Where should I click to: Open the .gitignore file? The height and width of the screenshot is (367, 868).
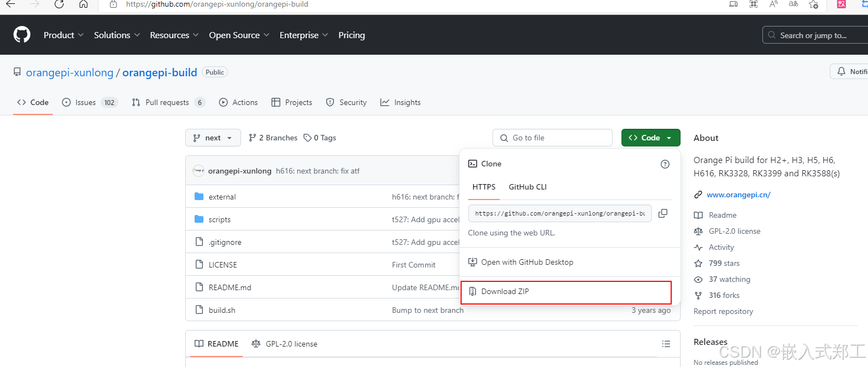coord(225,242)
